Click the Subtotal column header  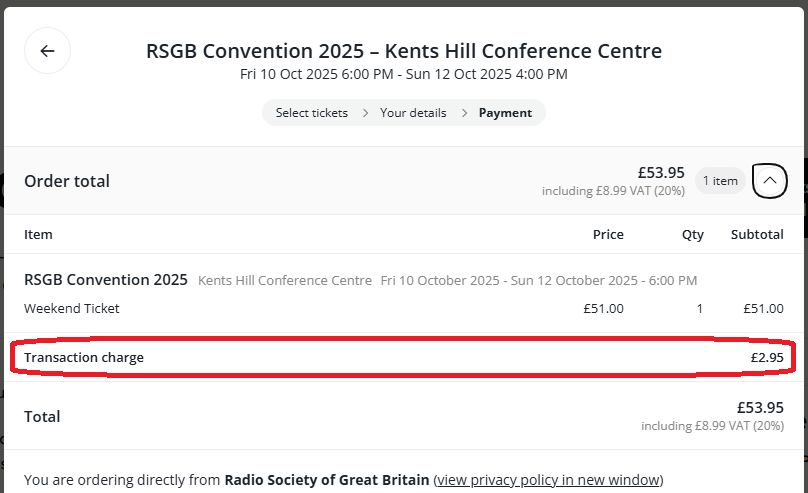pos(756,234)
